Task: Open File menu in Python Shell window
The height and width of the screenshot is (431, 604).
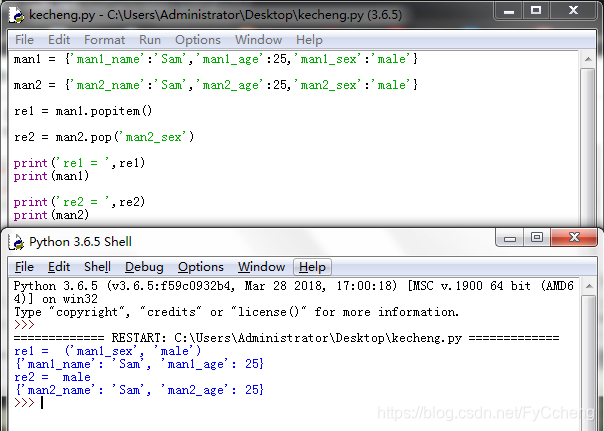Action: coord(24,267)
